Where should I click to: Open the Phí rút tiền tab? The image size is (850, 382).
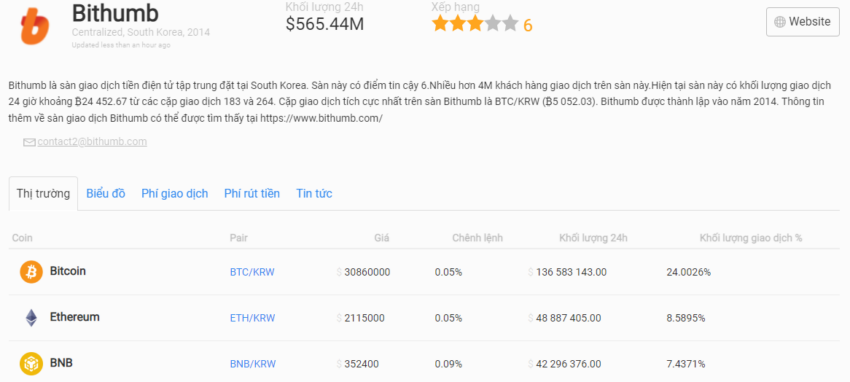click(x=252, y=193)
